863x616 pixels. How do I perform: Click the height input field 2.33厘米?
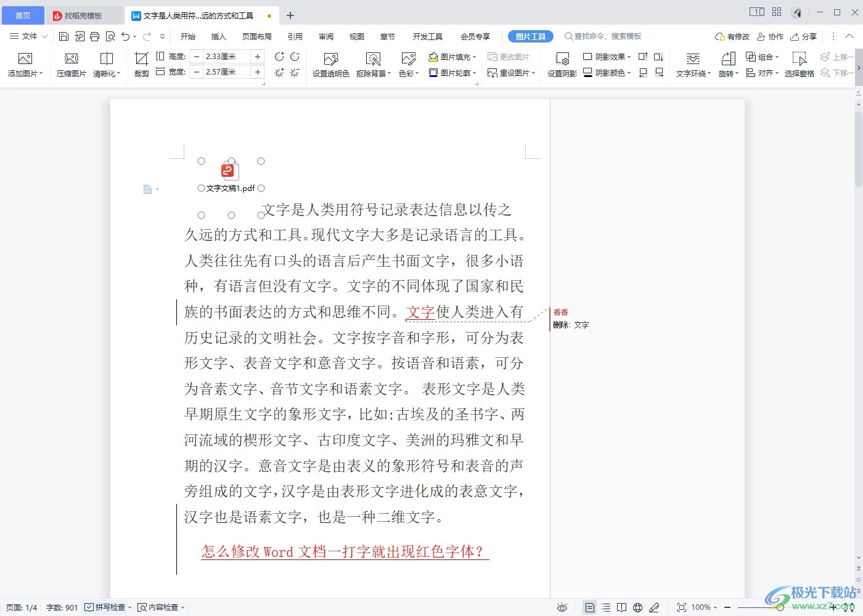pos(226,57)
